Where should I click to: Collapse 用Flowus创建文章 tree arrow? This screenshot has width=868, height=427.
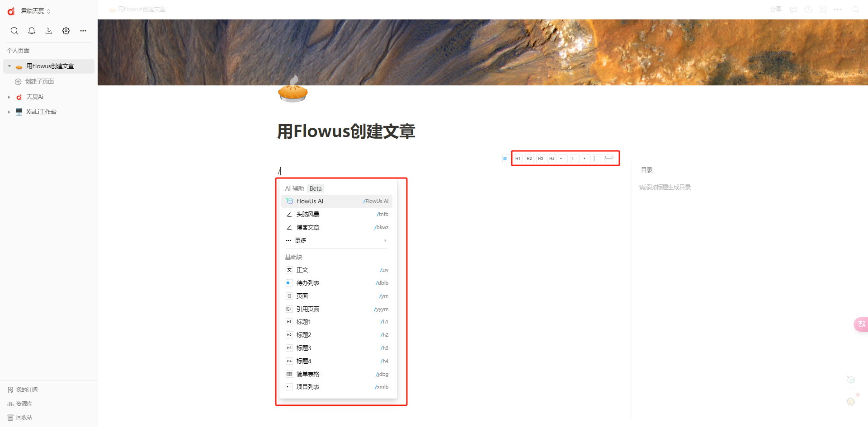tap(9, 66)
